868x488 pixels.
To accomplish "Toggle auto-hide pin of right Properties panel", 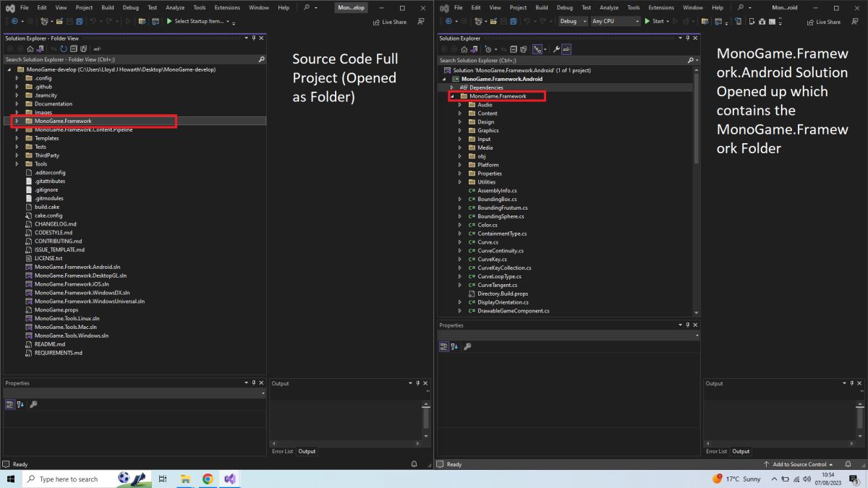I will tap(687, 325).
